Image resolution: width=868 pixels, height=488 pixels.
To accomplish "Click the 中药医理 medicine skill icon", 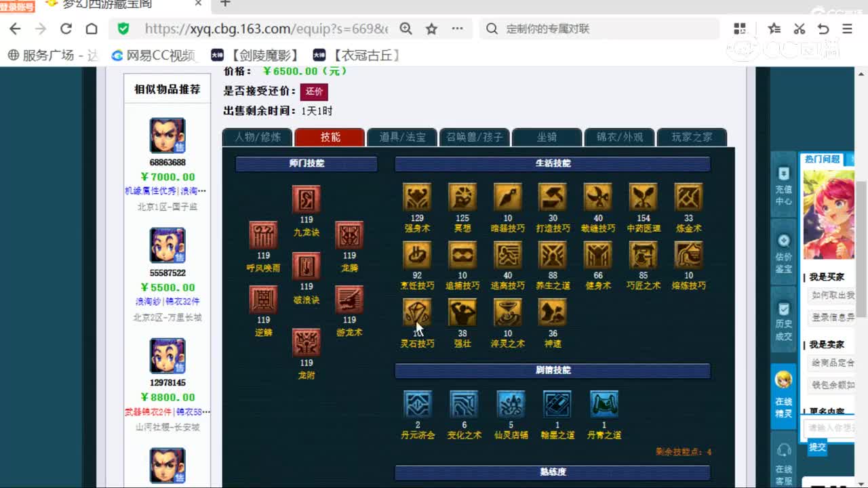I will (642, 198).
